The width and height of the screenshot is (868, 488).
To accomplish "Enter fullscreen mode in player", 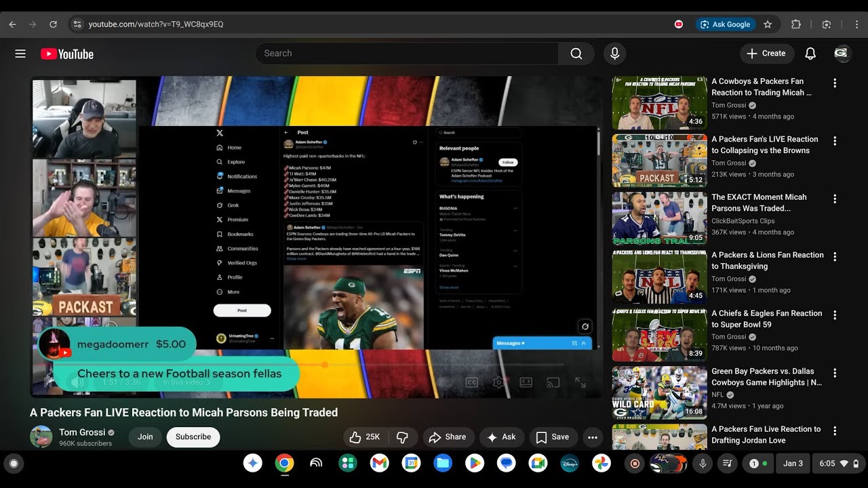I will (x=580, y=382).
